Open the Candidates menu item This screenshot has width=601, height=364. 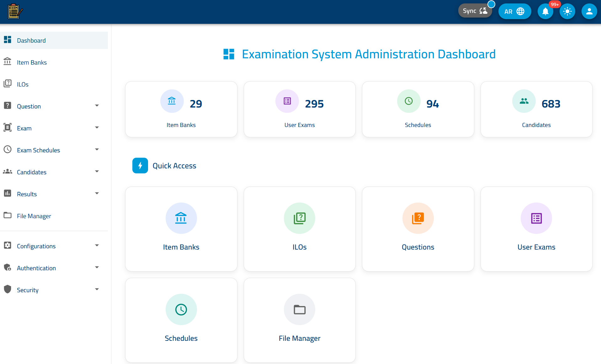[x=31, y=172]
